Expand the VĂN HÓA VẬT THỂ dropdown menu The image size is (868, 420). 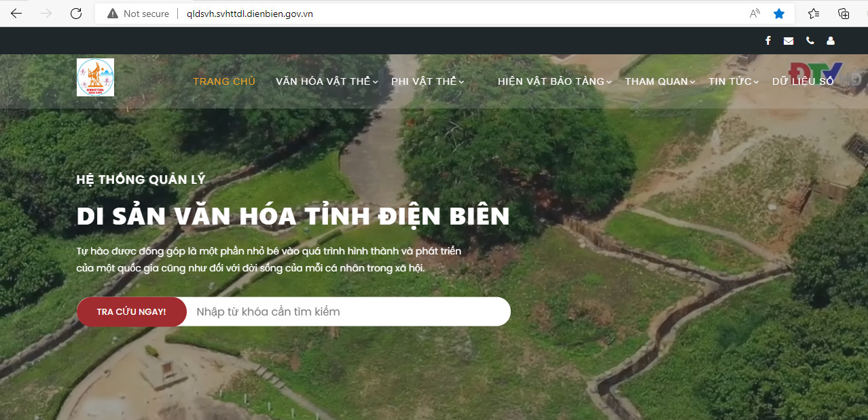pos(326,81)
